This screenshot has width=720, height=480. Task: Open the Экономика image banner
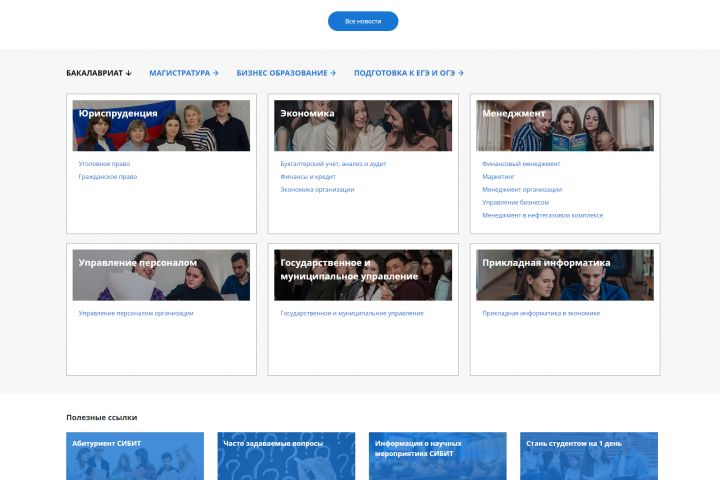363,125
